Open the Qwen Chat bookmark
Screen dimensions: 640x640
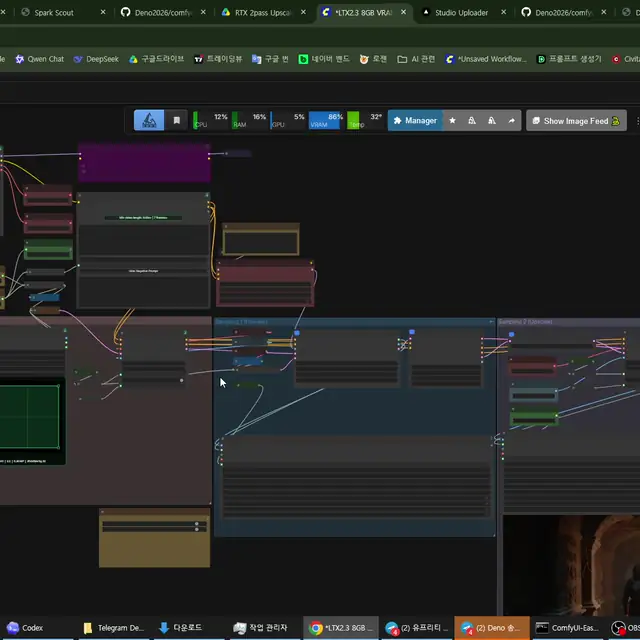click(40, 59)
